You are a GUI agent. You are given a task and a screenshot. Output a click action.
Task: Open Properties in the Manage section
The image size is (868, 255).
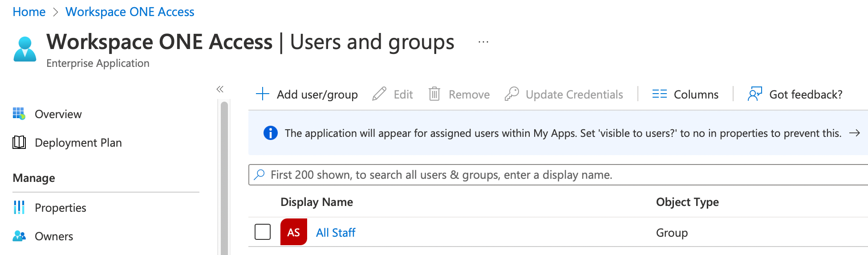click(60, 208)
